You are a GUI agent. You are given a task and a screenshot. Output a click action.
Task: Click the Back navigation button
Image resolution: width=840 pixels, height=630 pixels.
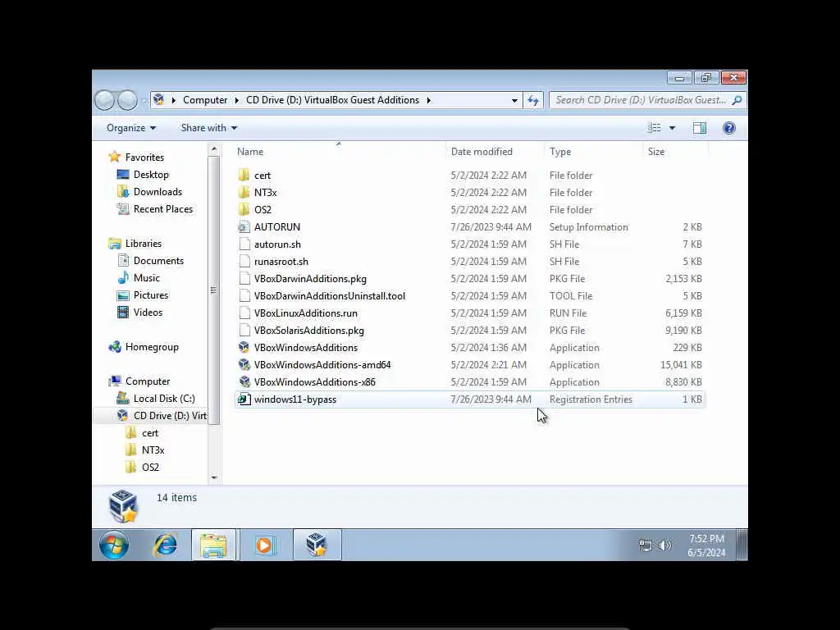[104, 100]
